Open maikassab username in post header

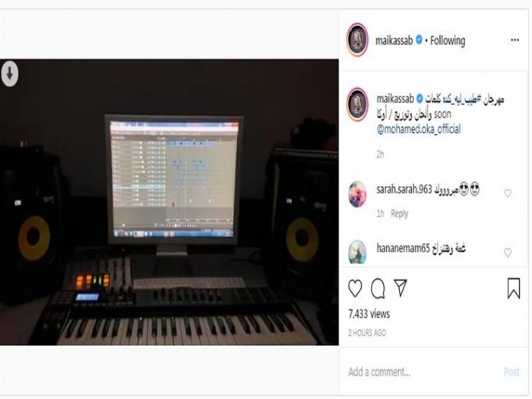coord(394,41)
